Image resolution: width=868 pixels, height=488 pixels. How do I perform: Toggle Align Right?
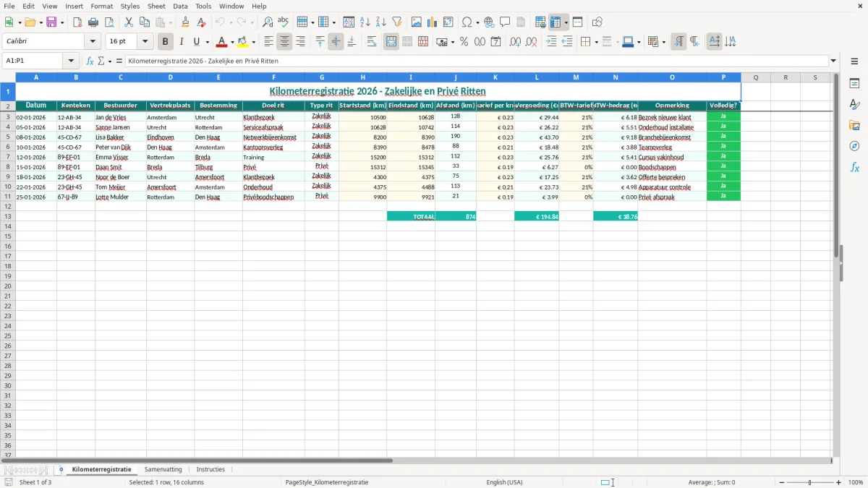[300, 42]
